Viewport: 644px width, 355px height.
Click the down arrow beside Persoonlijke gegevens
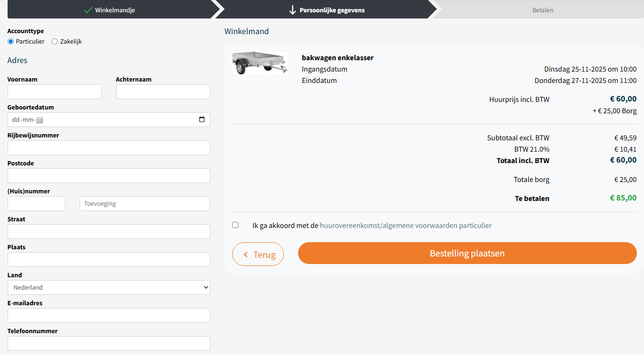click(x=292, y=10)
